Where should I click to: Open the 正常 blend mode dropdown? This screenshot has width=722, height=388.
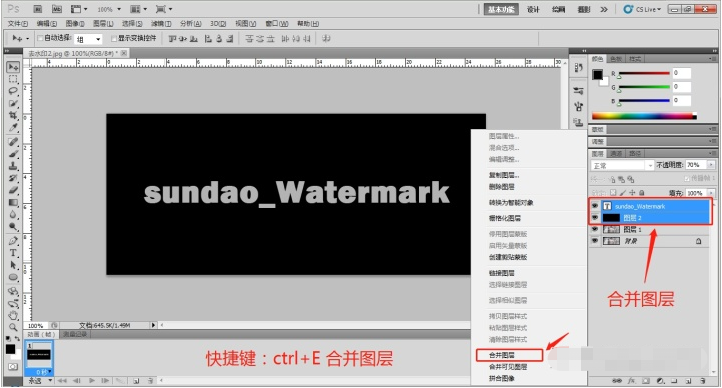(x=622, y=165)
